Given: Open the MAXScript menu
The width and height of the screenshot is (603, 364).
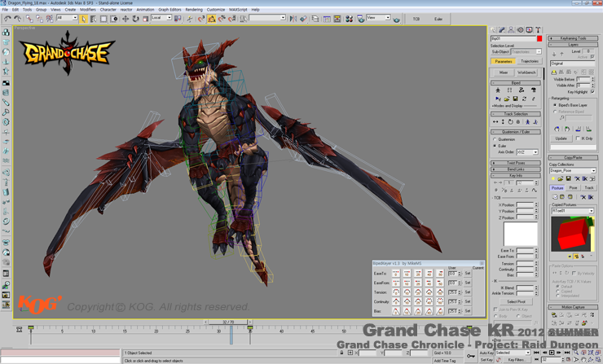Looking at the screenshot, I should (x=238, y=10).
